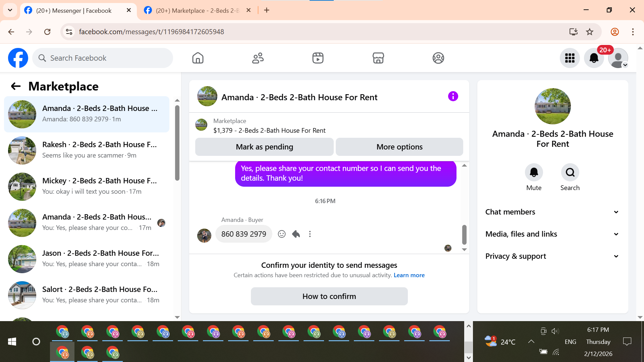Open the Groups icon in top navigation
Viewport: 644px width, 362px height.
(438, 58)
